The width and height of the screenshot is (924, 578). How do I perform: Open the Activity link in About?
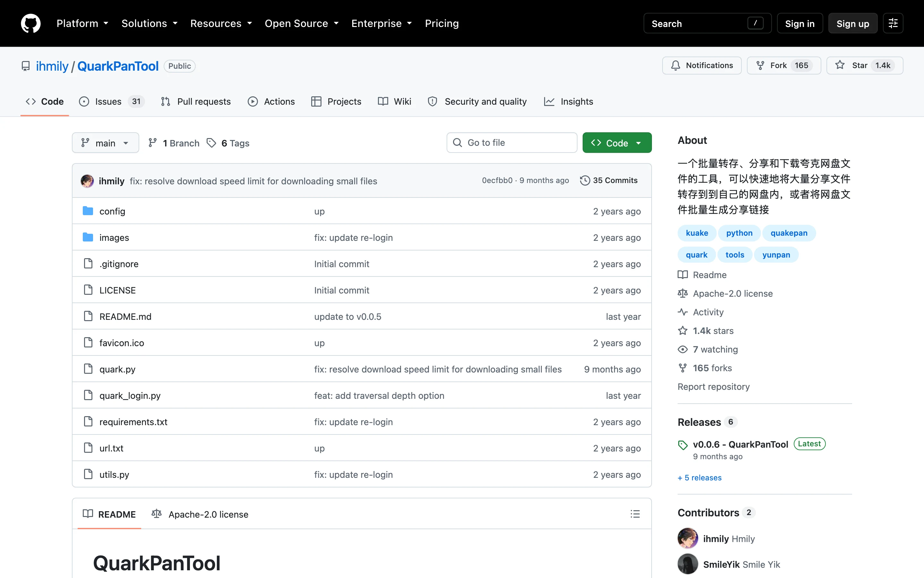708,312
